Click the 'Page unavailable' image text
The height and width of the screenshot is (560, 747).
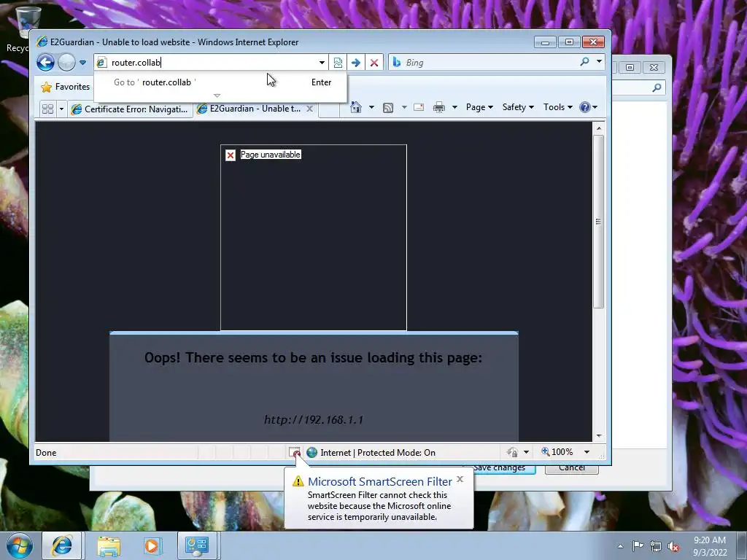click(270, 155)
